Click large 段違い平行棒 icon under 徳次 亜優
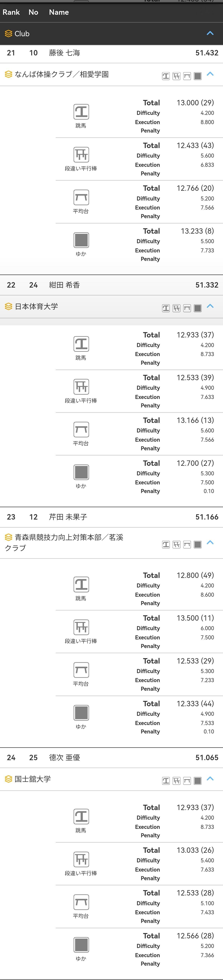This screenshot has width=223, height=980. click(x=81, y=859)
